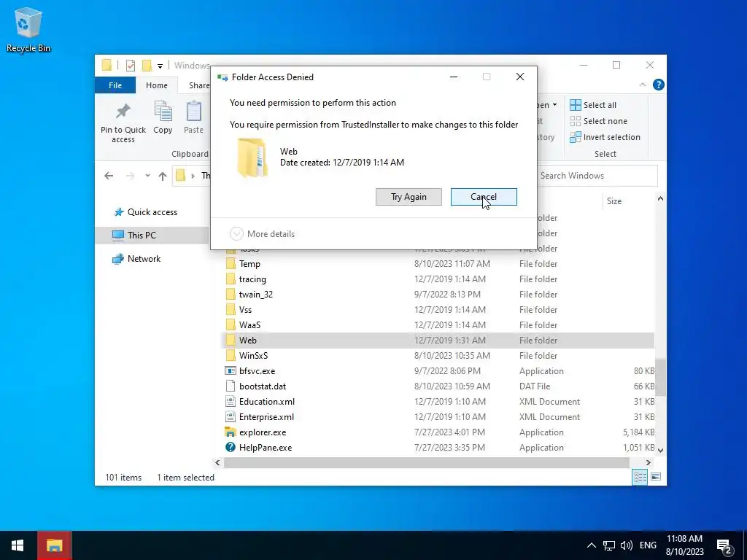This screenshot has height=560, width=747.
Task: Close the Folder Access Denied dialog
Action: (519, 77)
